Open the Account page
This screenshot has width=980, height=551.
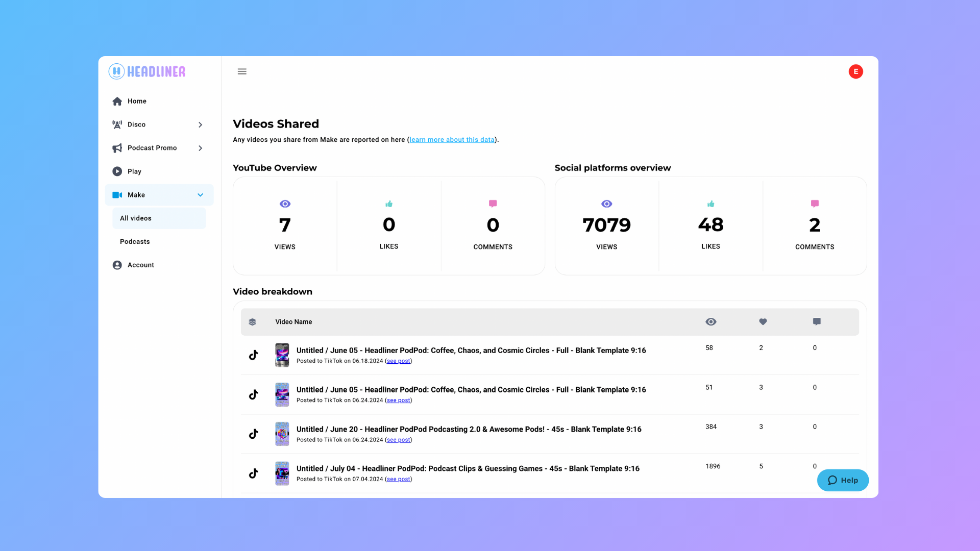tap(140, 265)
